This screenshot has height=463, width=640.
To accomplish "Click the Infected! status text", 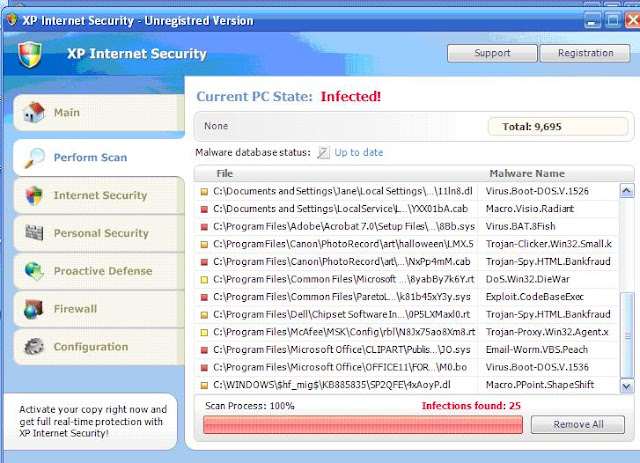I will [351, 97].
